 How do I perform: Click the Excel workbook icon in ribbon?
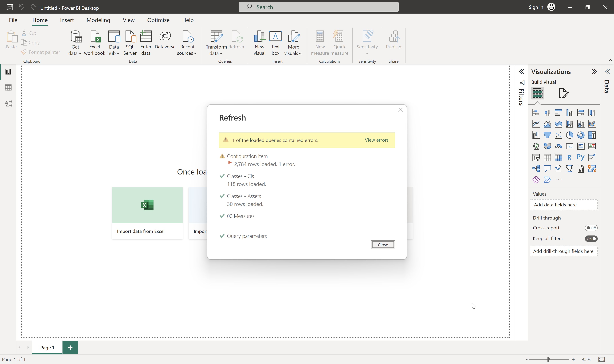(x=94, y=43)
